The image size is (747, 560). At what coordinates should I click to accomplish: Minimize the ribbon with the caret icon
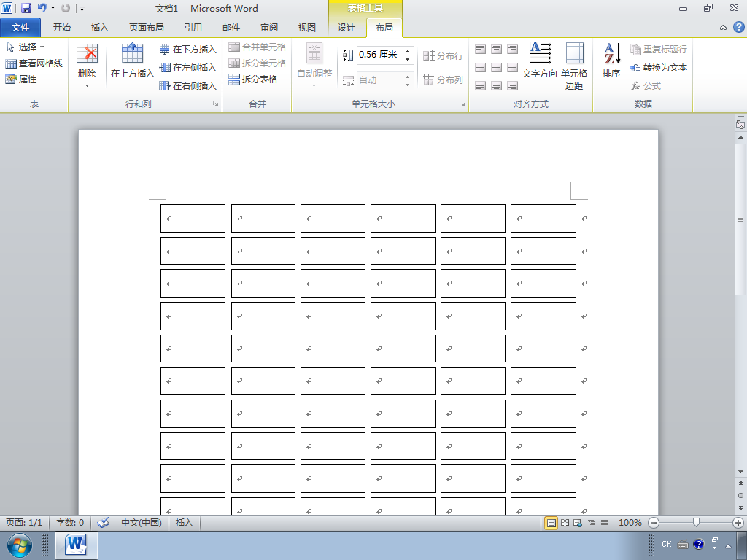click(723, 28)
